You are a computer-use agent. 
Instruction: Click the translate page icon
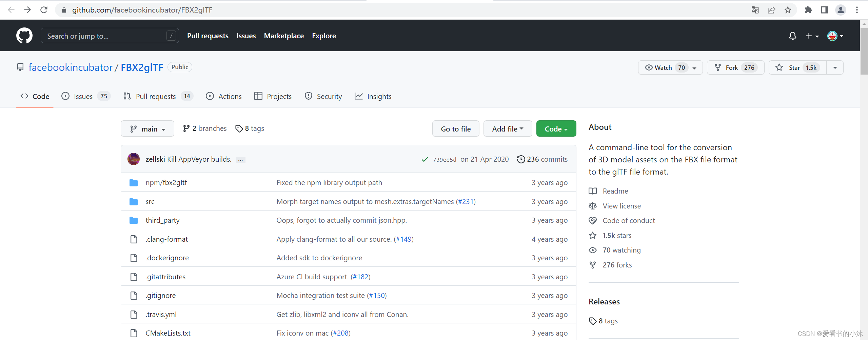click(x=755, y=10)
